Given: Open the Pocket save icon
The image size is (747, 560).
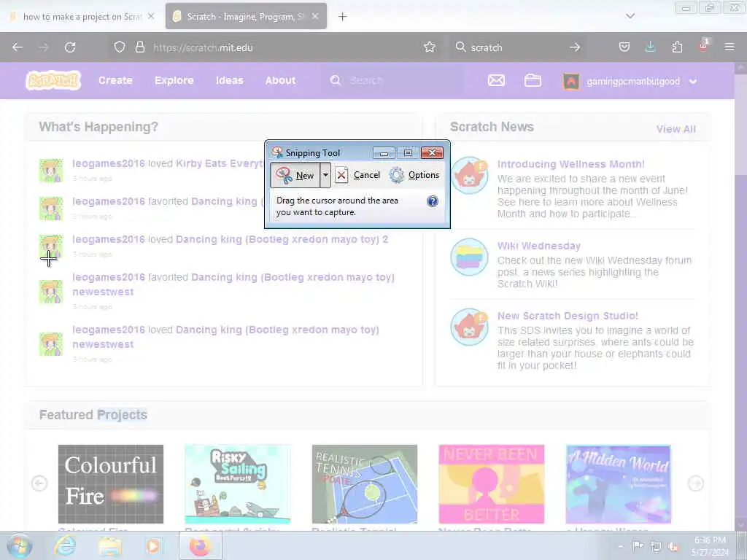Looking at the screenshot, I should coord(624,47).
